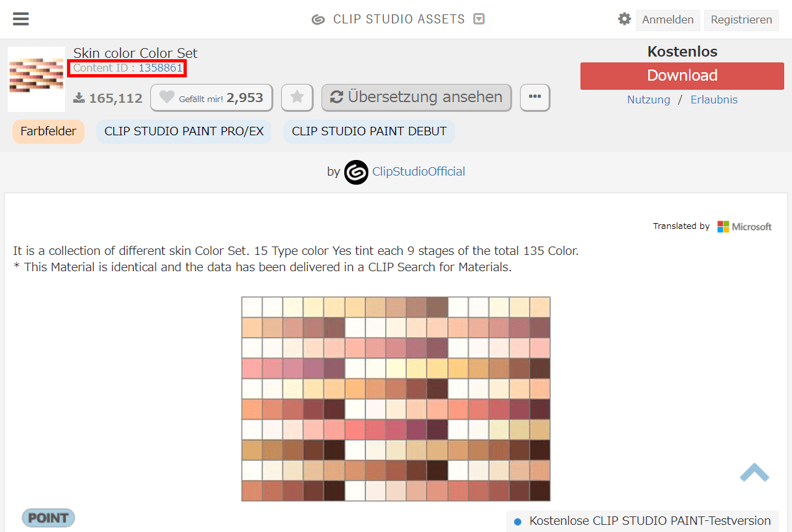Select the CLIP STUDIO PAINT PRO/EX tag

184,131
